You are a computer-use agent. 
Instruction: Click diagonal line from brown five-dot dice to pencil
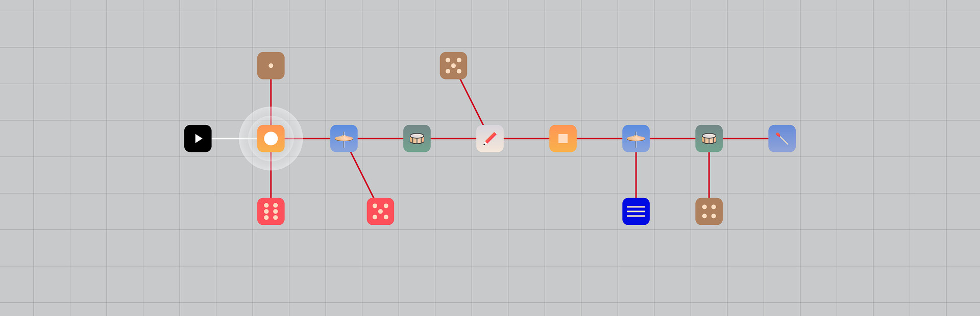472,102
